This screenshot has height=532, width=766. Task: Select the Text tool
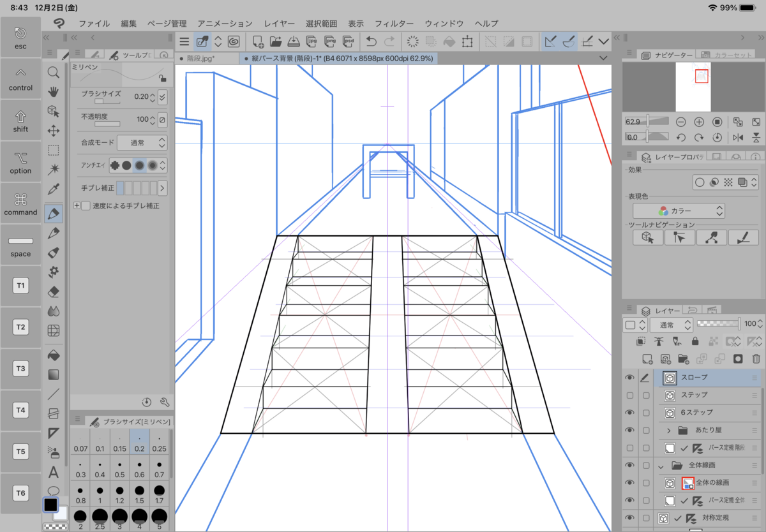tap(54, 473)
